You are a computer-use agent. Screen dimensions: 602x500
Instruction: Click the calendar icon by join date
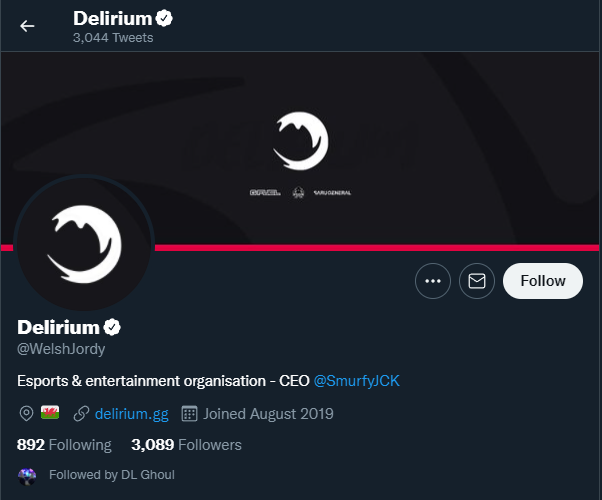coord(189,413)
